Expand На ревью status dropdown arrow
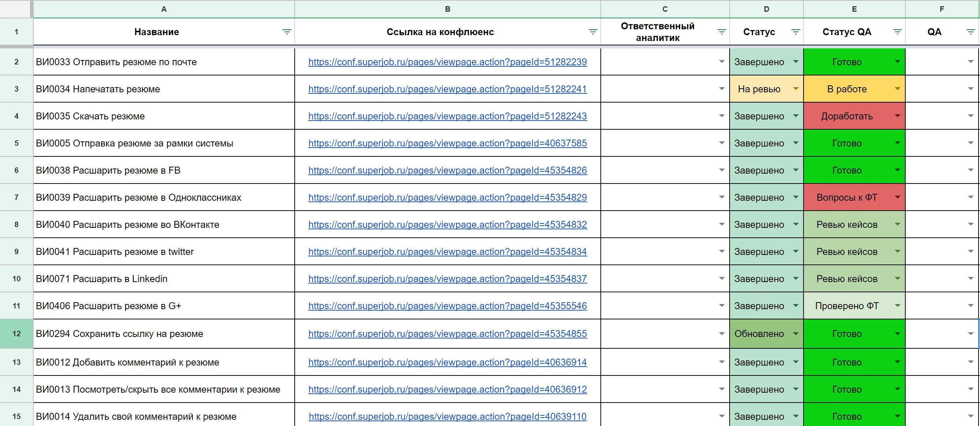The image size is (980, 426). coord(795,89)
